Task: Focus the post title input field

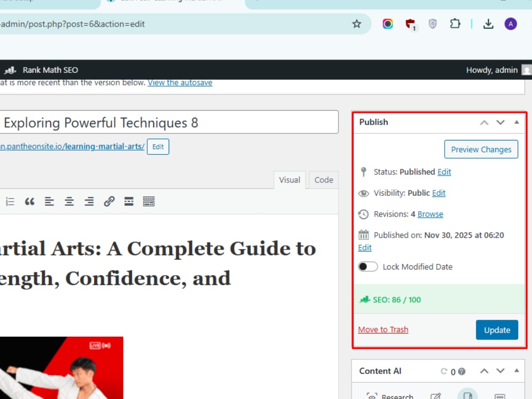Action: point(169,122)
